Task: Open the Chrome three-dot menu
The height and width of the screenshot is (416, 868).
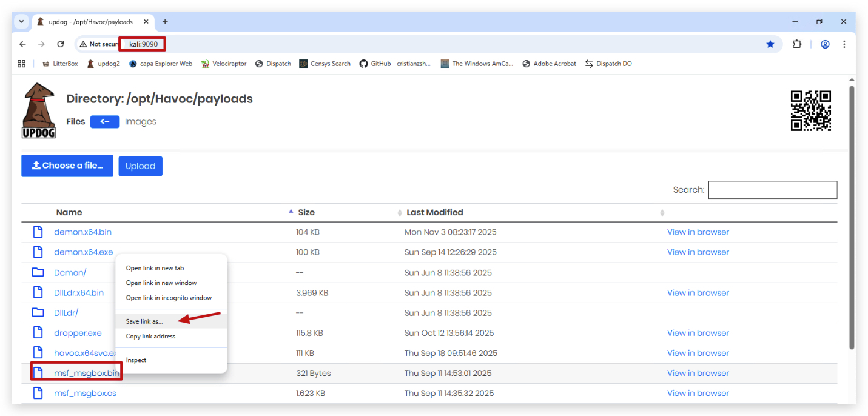Action: pyautogui.click(x=844, y=44)
